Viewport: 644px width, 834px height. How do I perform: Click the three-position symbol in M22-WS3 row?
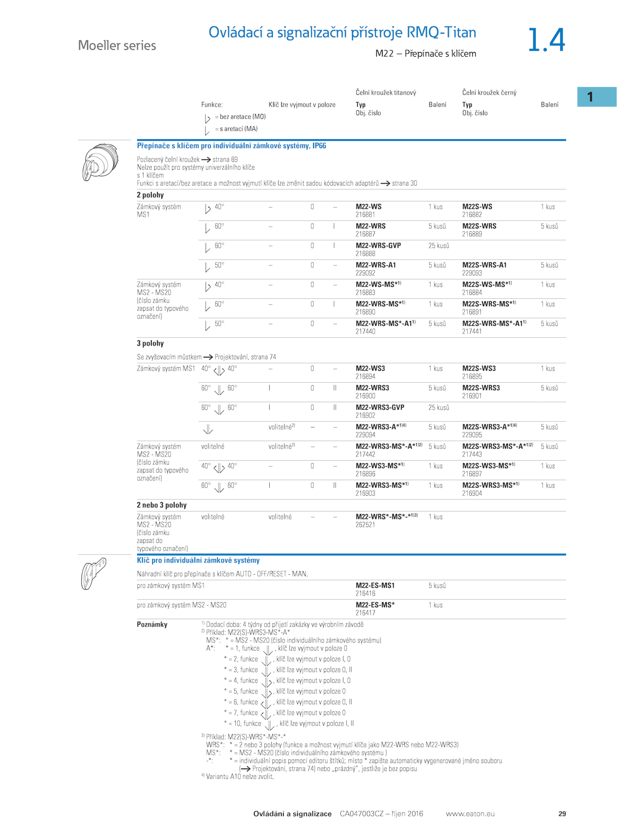click(x=219, y=370)
